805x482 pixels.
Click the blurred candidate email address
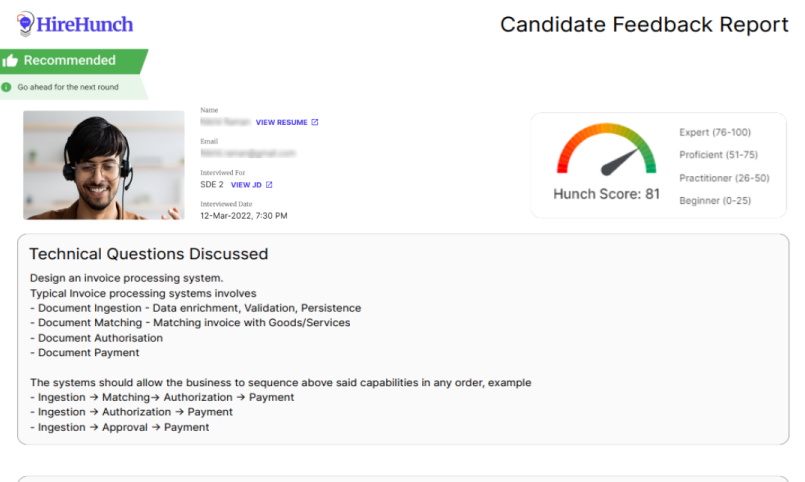[x=248, y=154]
